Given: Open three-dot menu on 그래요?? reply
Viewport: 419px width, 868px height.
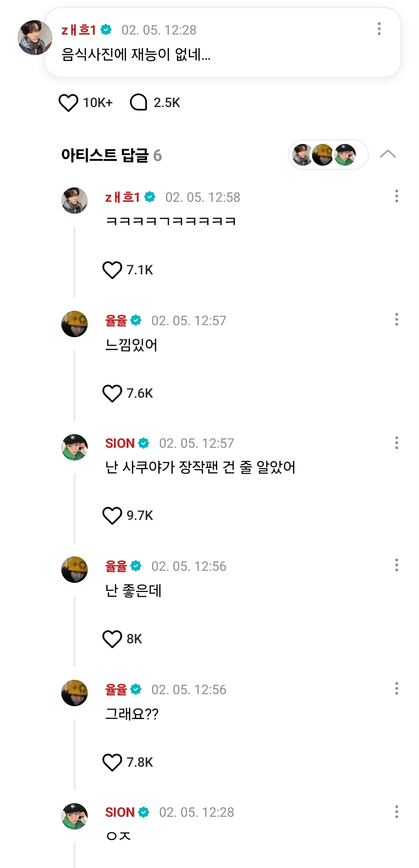Looking at the screenshot, I should [x=396, y=689].
